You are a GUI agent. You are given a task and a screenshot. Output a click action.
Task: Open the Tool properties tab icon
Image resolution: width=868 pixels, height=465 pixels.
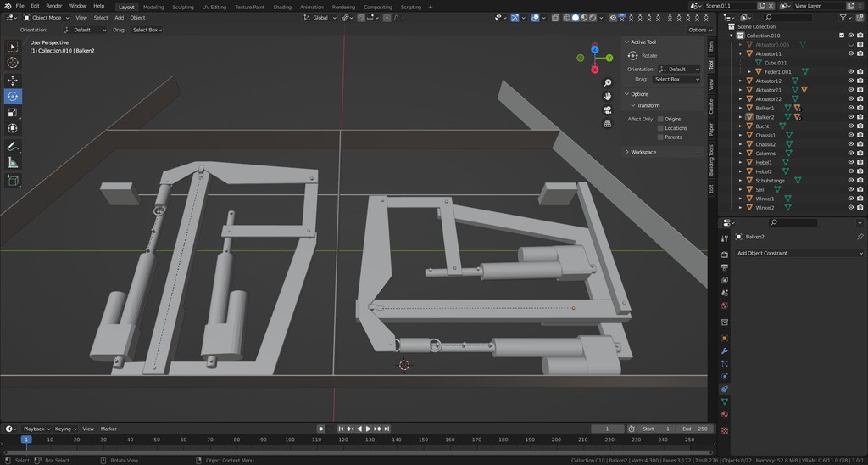click(725, 238)
